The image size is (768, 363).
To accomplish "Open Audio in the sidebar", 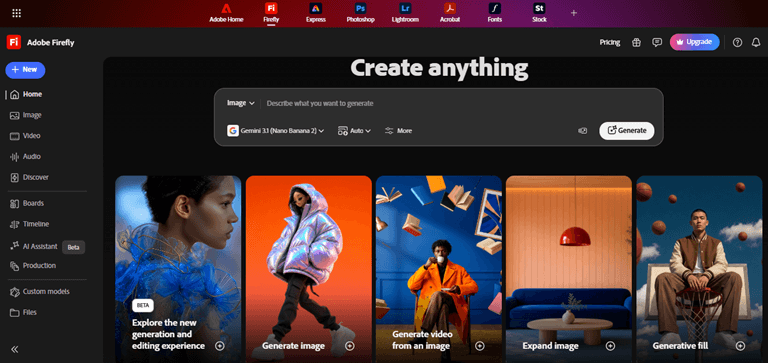I will pos(25,157).
